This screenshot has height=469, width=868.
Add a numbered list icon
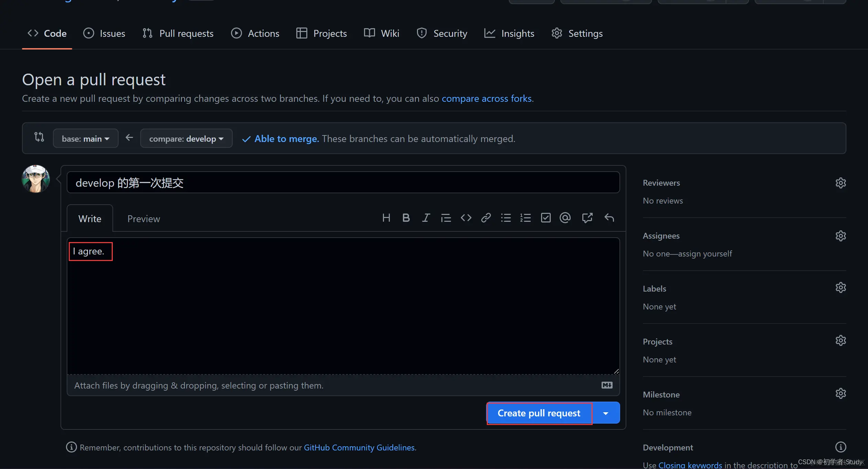pos(525,218)
